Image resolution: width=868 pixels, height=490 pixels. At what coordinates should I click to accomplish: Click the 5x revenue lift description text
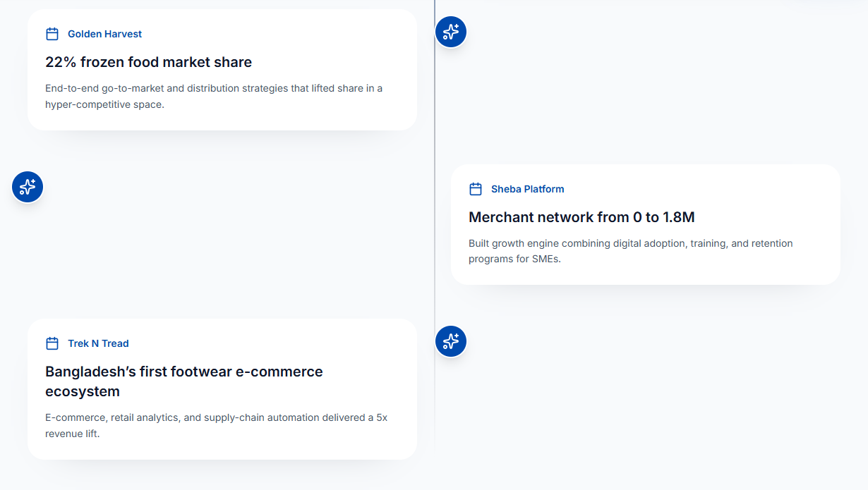tap(216, 425)
